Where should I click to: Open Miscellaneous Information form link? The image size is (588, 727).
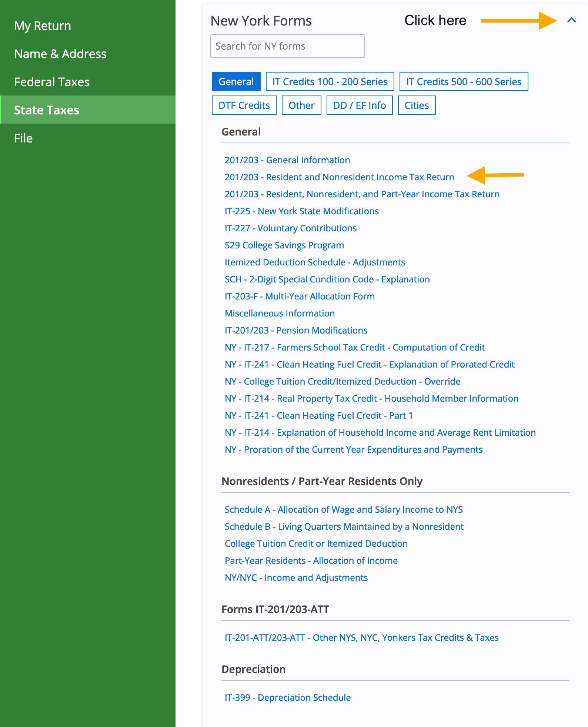pyautogui.click(x=280, y=314)
